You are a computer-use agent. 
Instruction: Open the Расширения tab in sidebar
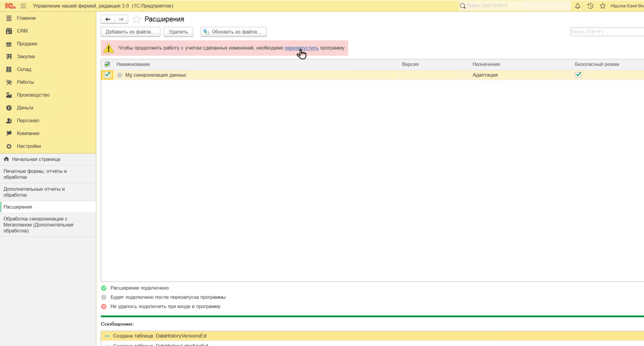point(18,207)
